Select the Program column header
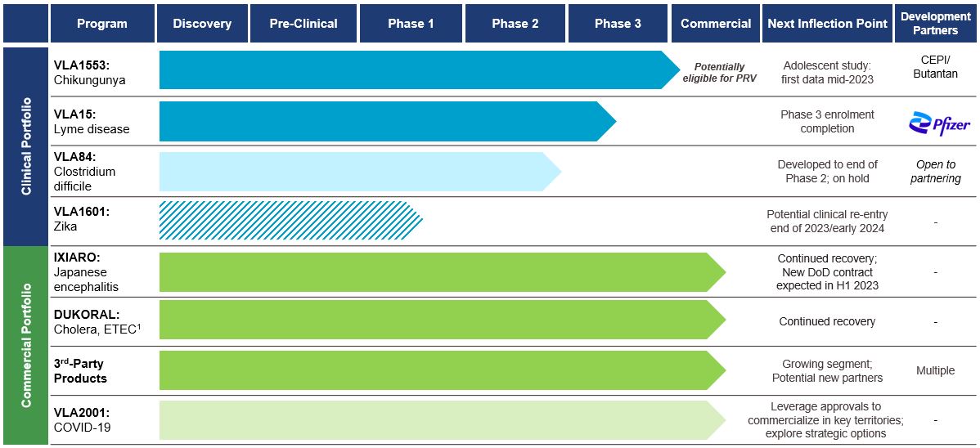The width and height of the screenshot is (980, 448). [102, 24]
